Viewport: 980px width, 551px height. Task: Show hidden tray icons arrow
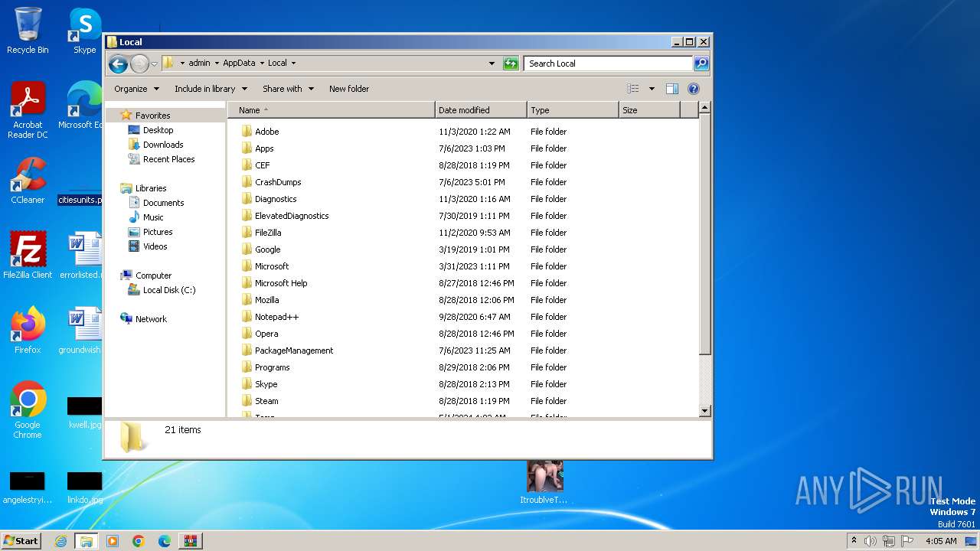[x=854, y=541]
